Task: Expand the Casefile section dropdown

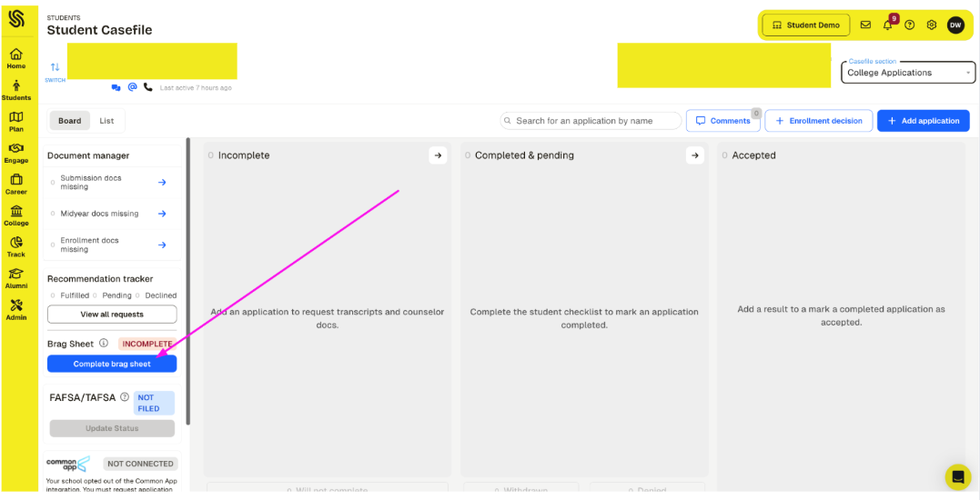Action: [910, 73]
